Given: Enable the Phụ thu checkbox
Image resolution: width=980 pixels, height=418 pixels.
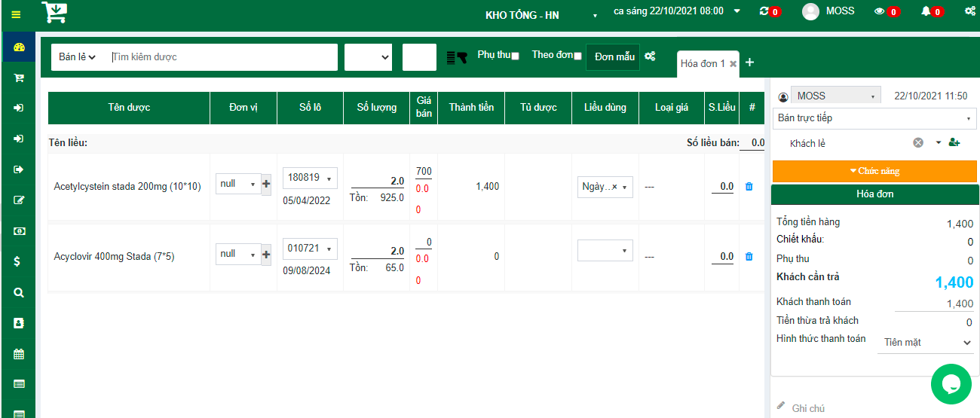Looking at the screenshot, I should click(516, 56).
